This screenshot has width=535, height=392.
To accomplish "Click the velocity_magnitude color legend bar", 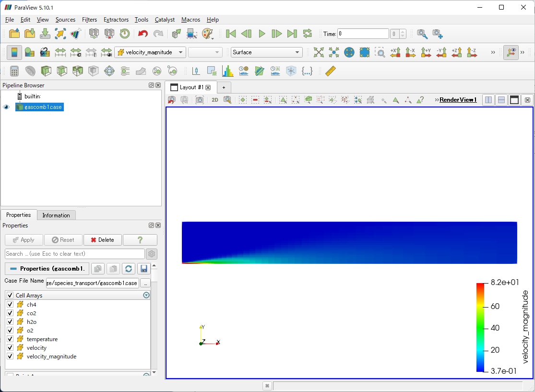I will coord(480,327).
